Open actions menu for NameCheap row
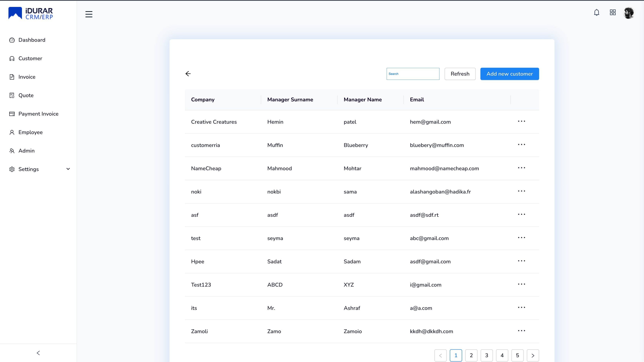The height and width of the screenshot is (362, 644). [x=522, y=168]
